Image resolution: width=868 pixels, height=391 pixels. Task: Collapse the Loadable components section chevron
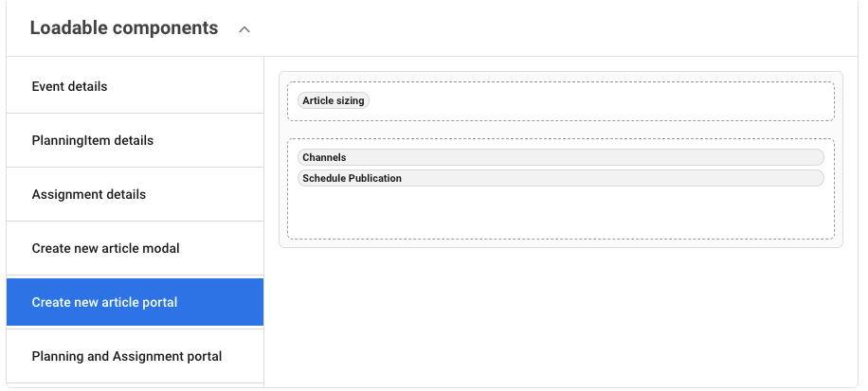pyautogui.click(x=244, y=29)
